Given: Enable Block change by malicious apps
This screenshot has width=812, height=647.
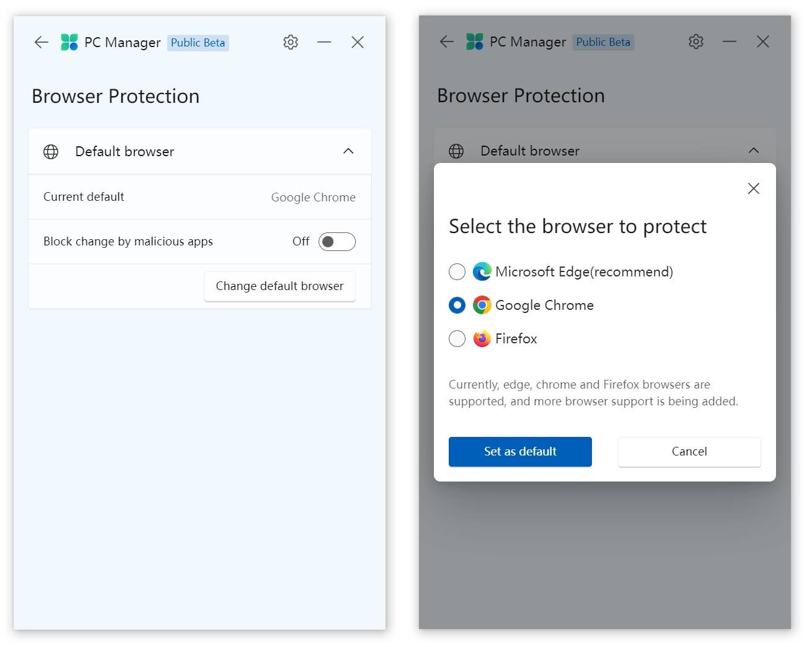Looking at the screenshot, I should tap(337, 241).
